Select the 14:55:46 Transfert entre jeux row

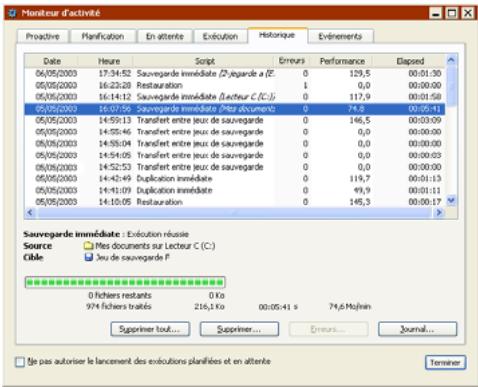tap(235, 132)
